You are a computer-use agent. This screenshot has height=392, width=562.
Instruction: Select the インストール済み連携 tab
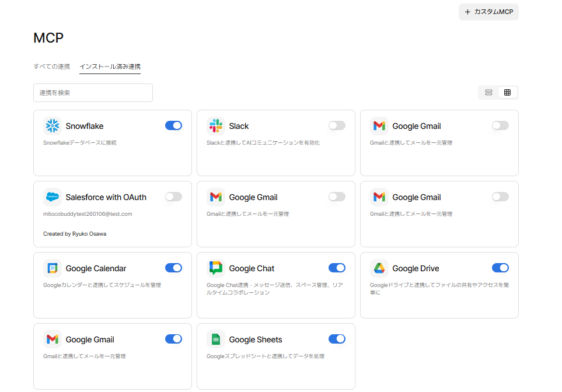coord(110,66)
